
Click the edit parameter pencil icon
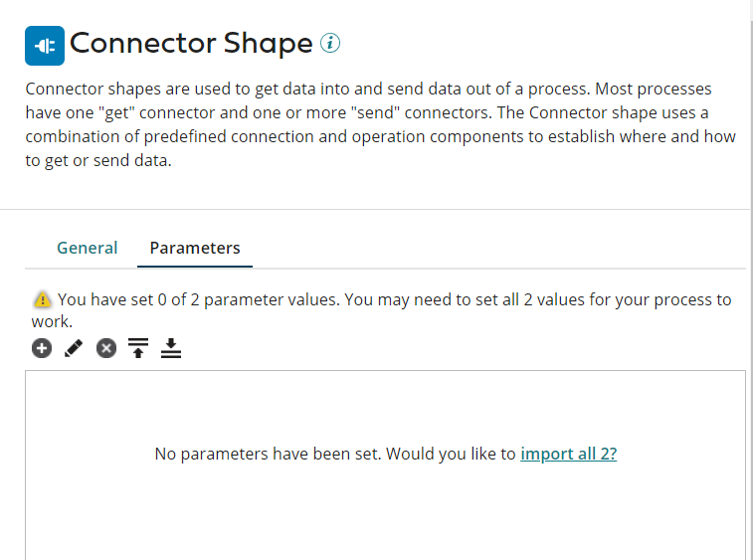[73, 348]
